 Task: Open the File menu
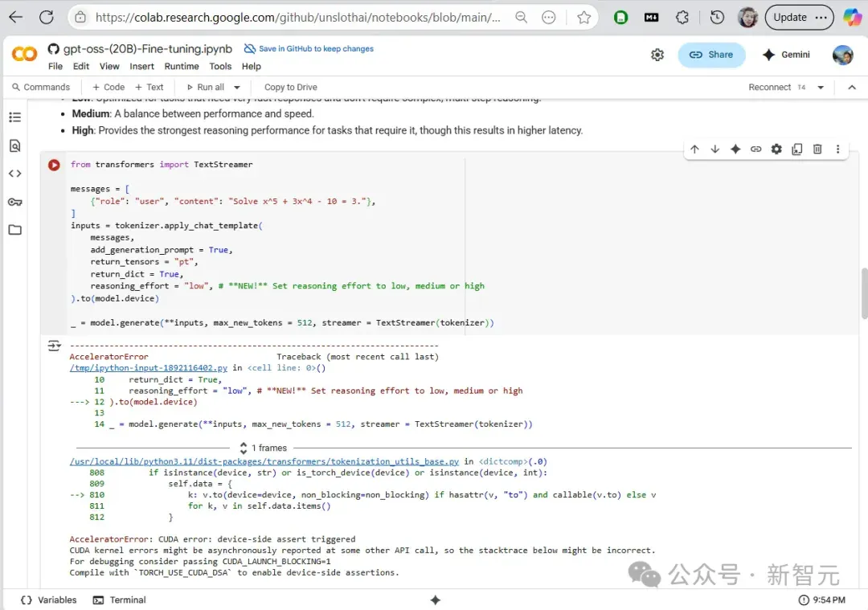pyautogui.click(x=55, y=67)
